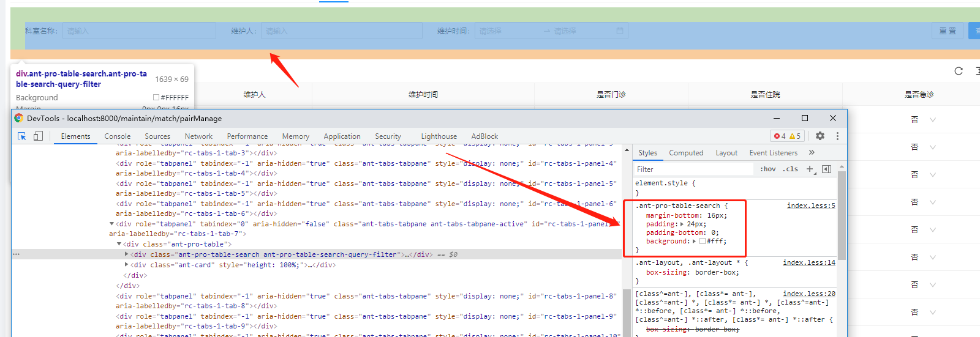Collapse the ant-pro-table div node

119,244
